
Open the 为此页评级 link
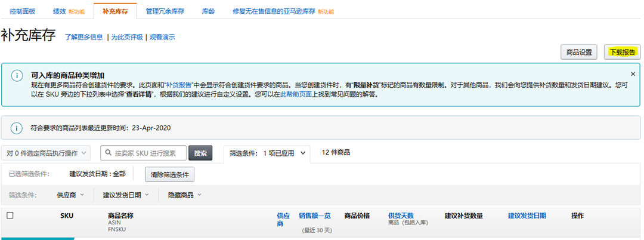pos(127,38)
